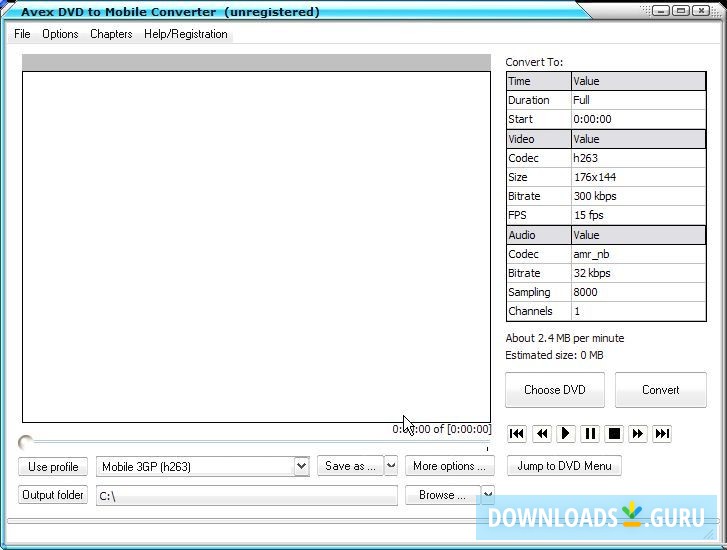Pause the DVD preview
The height and width of the screenshot is (550, 727).
tap(590, 434)
